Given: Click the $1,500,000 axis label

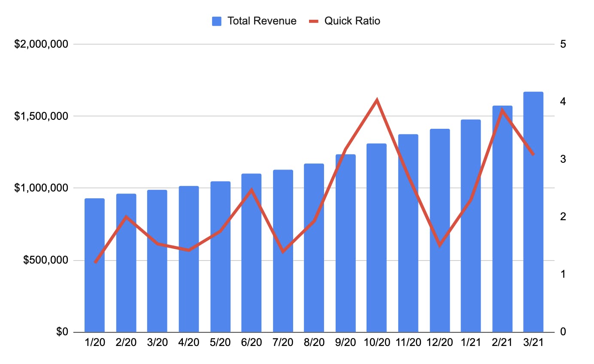Looking at the screenshot, I should pos(41,116).
